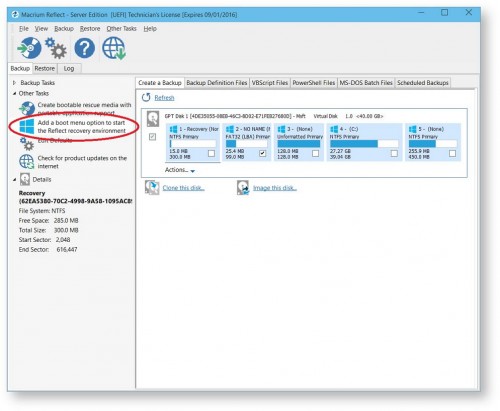500x411 pixels.
Task: Check the partition 5 checkbox
Action: coord(452,153)
